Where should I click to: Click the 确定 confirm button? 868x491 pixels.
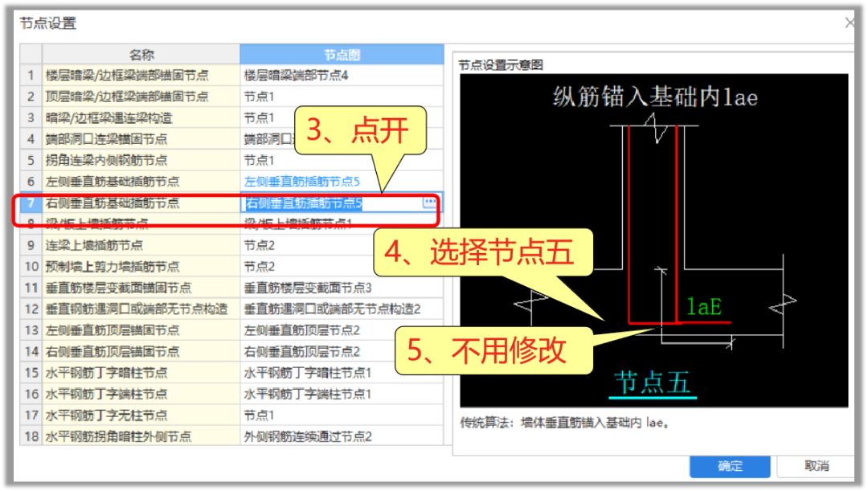[730, 466]
